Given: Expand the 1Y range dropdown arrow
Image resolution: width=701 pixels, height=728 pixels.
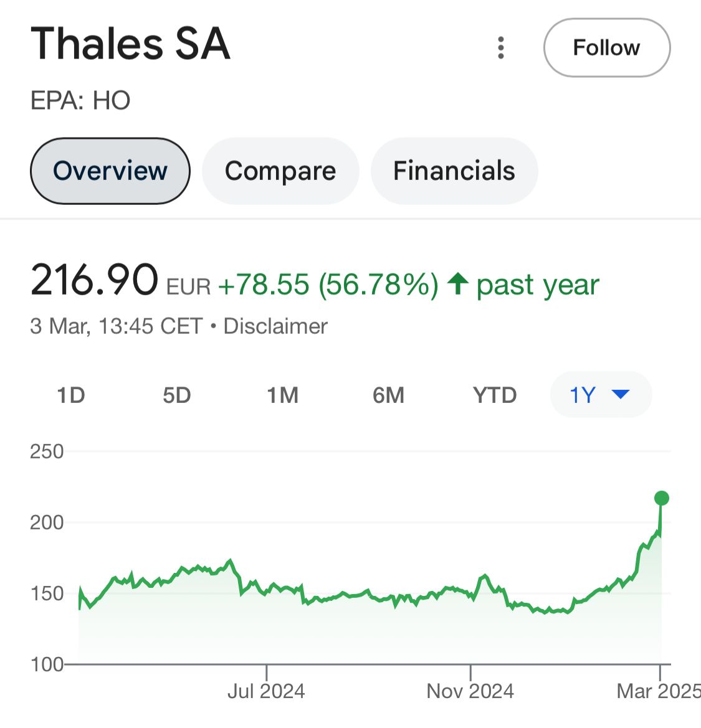Looking at the screenshot, I should coord(621,394).
